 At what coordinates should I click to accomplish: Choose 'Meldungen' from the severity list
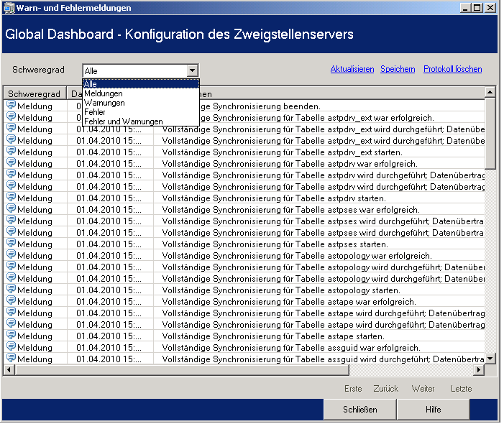coord(141,93)
